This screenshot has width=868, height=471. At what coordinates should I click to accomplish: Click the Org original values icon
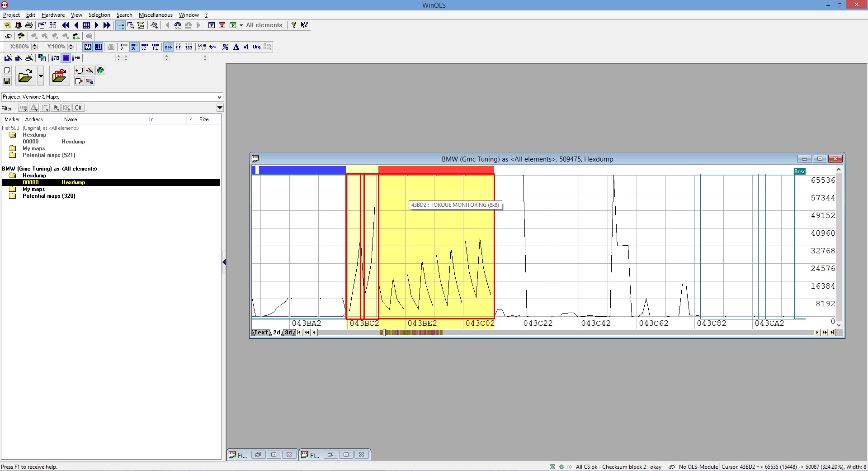coord(257,47)
